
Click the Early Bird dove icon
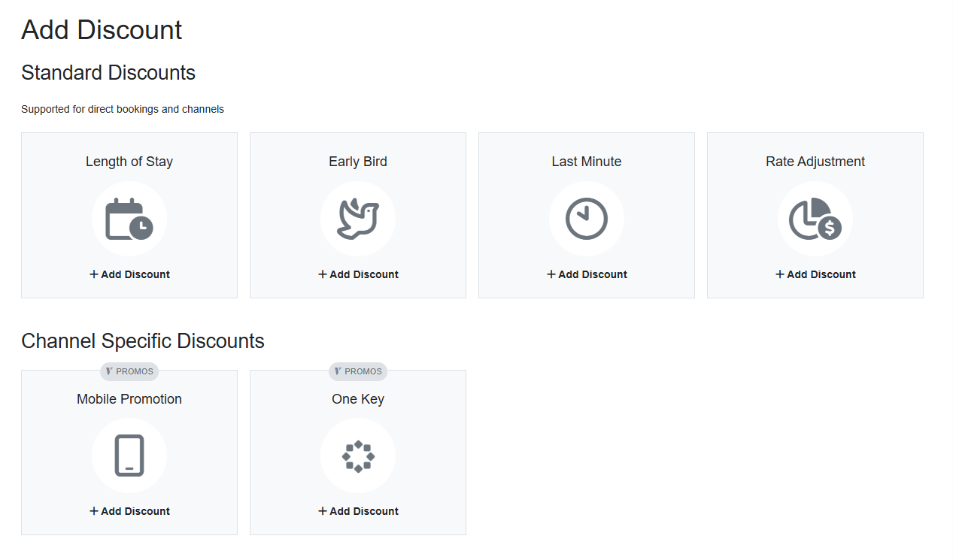pyautogui.click(x=358, y=219)
